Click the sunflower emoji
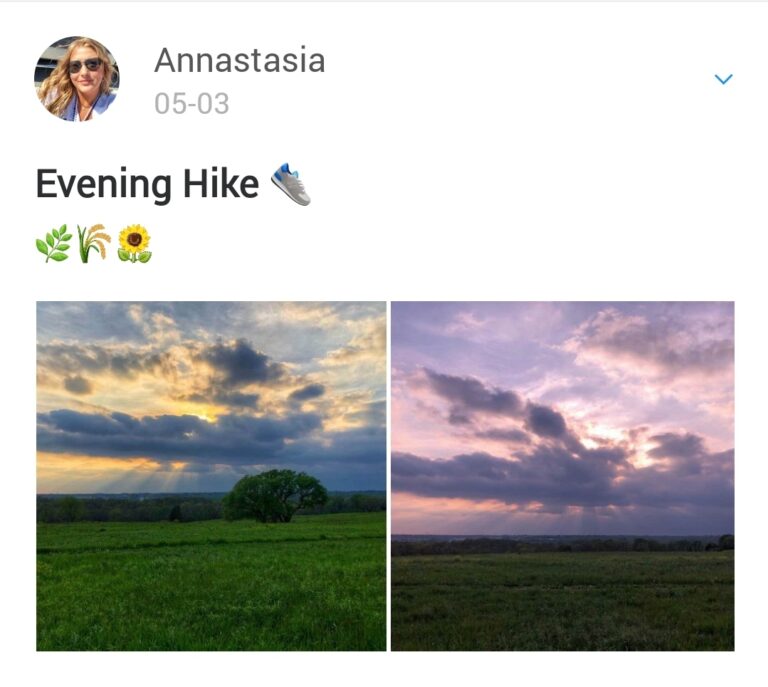768x687 pixels. (135, 243)
